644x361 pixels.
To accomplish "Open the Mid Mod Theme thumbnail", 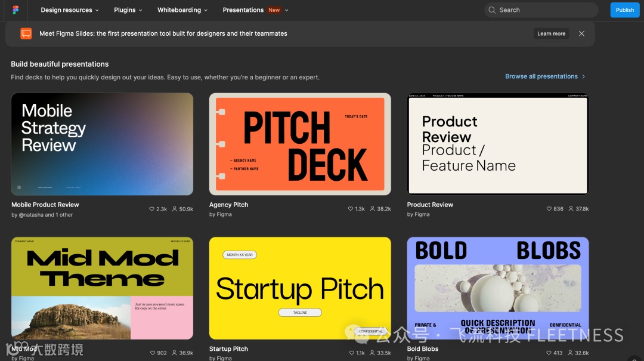I will [x=103, y=288].
